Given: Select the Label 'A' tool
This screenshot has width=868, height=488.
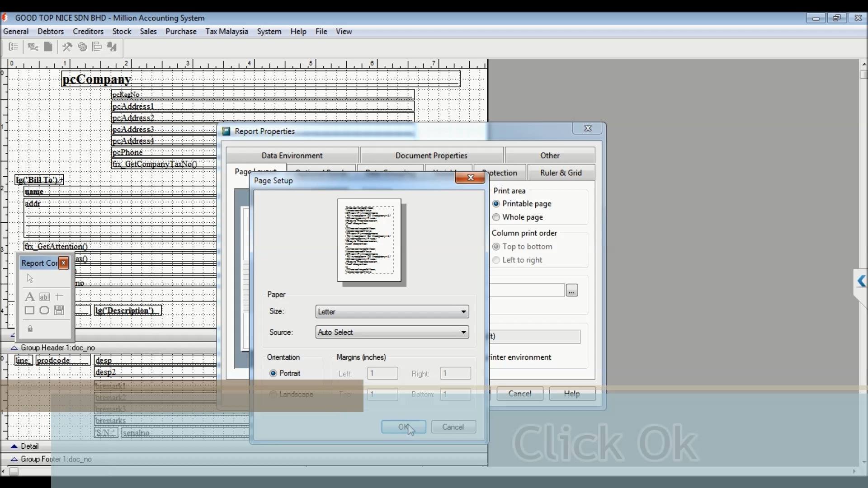Looking at the screenshot, I should tap(29, 296).
